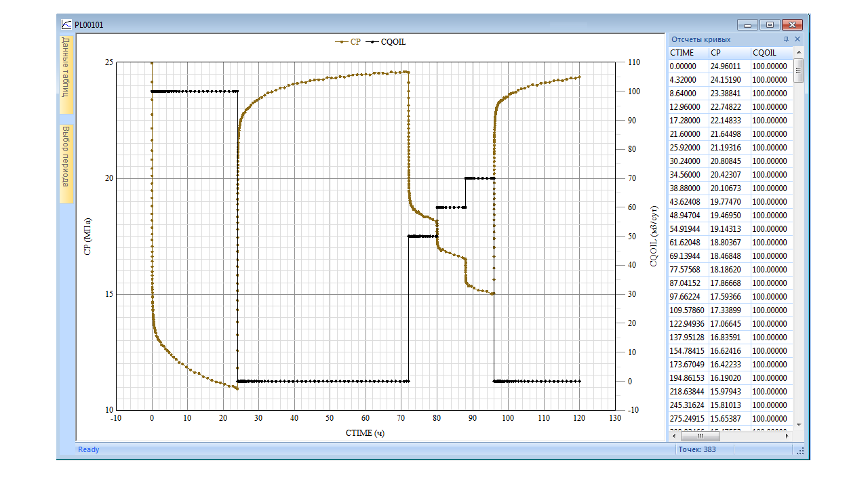This screenshot has width=868, height=488.
Task: Open the Выбор периода side tab
Action: [x=66, y=161]
